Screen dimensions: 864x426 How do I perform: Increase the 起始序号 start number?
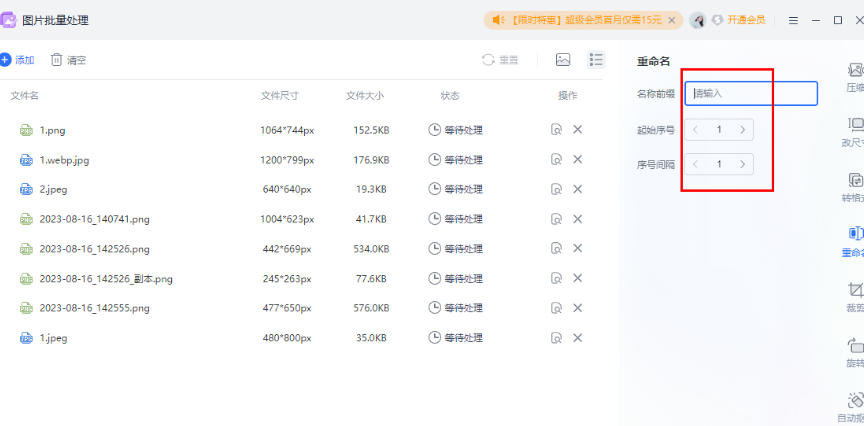(742, 129)
